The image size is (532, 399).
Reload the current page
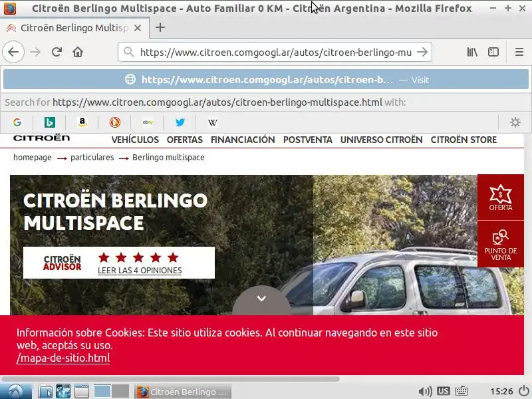57,52
